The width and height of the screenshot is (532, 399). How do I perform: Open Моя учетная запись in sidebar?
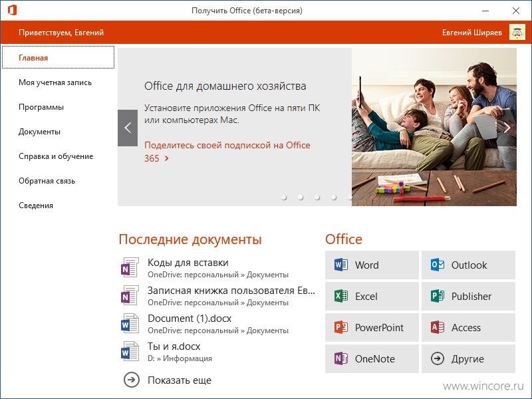(55, 82)
